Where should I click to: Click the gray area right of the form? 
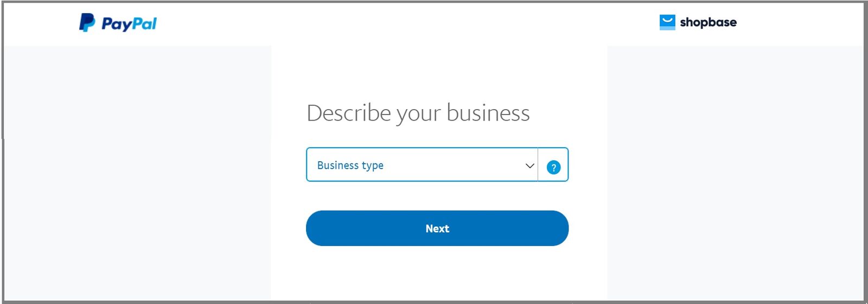(x=732, y=174)
